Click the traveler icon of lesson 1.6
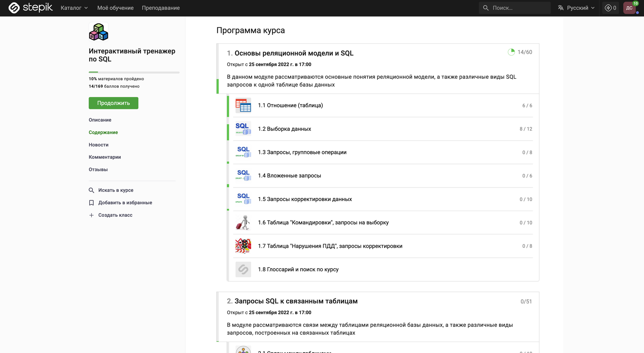The height and width of the screenshot is (353, 644). [243, 222]
